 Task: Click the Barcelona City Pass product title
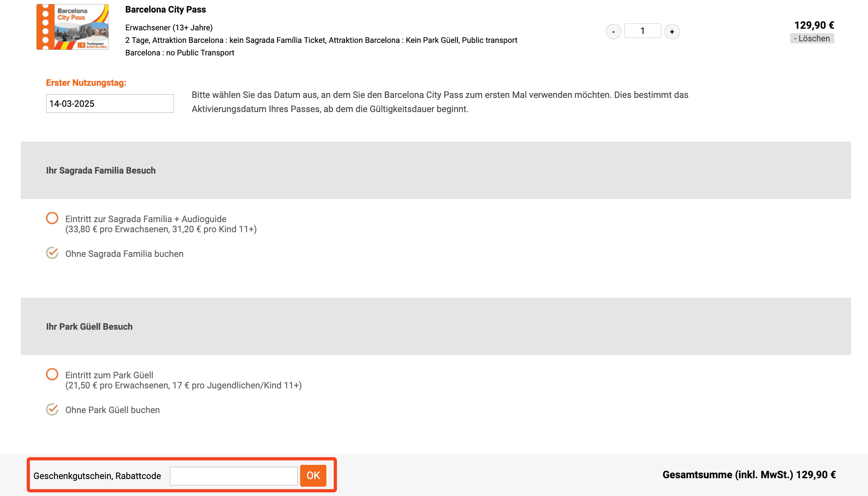click(165, 10)
